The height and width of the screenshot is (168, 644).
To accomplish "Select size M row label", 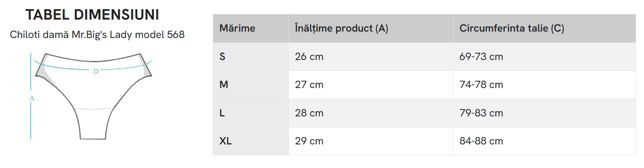I will 224,85.
